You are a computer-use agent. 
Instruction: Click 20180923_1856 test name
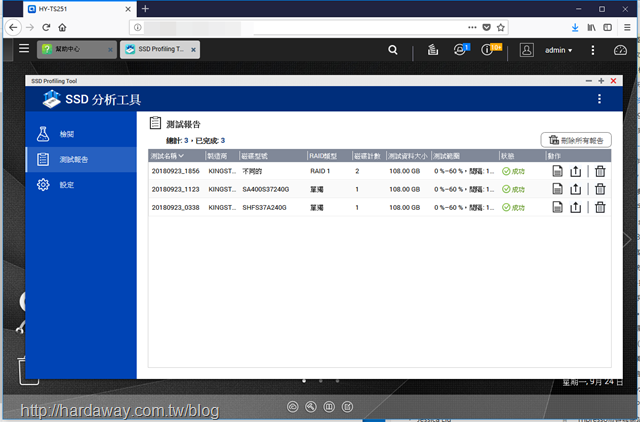(176, 171)
